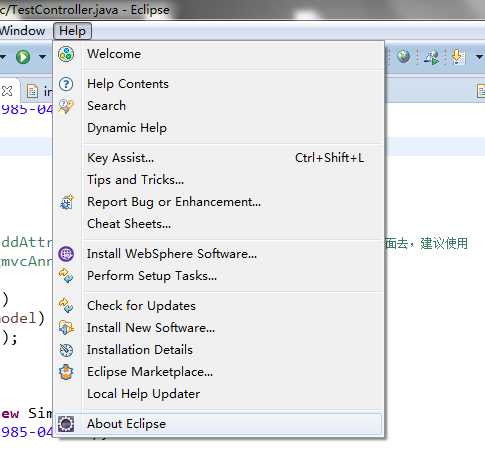Open Installation Details
This screenshot has height=460, width=485.
218,350
